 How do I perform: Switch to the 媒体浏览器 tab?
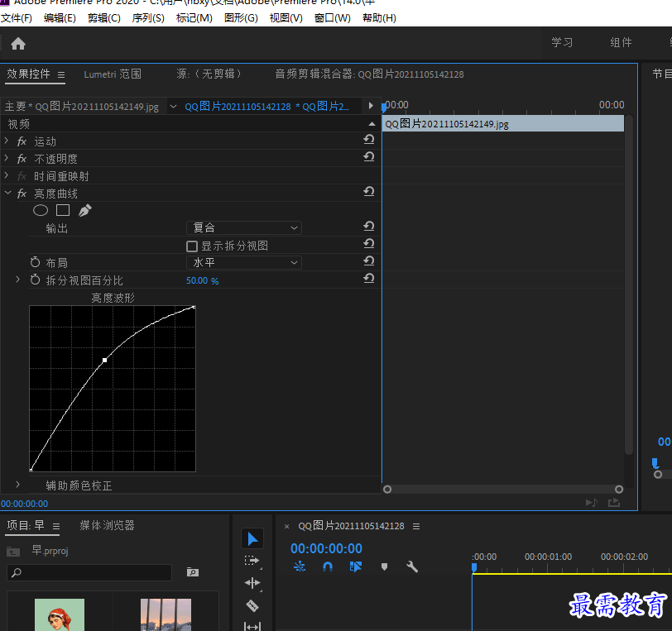pos(107,526)
